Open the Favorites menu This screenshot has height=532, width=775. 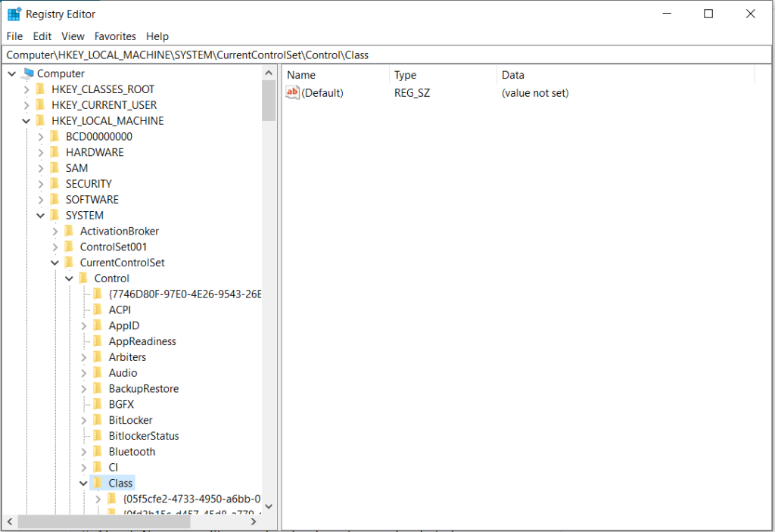pos(115,36)
